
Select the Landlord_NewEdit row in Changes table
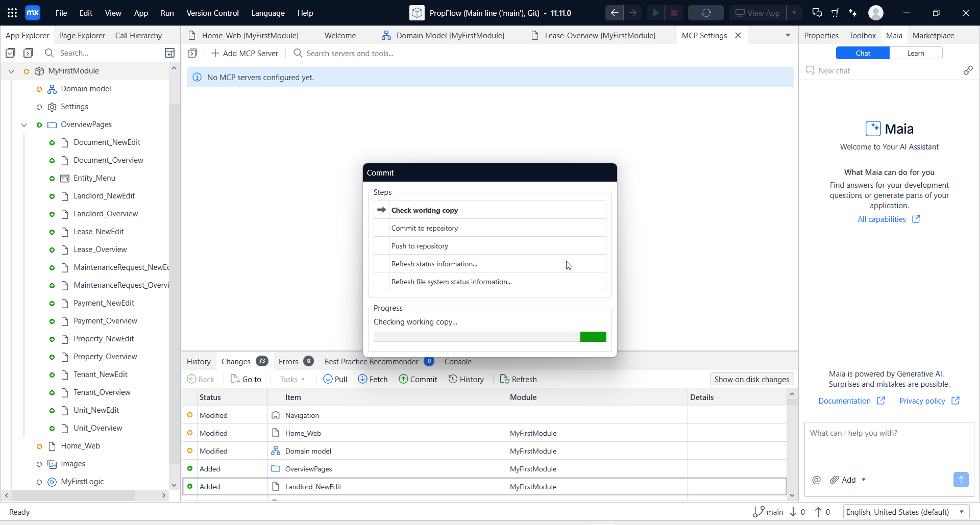(x=484, y=486)
